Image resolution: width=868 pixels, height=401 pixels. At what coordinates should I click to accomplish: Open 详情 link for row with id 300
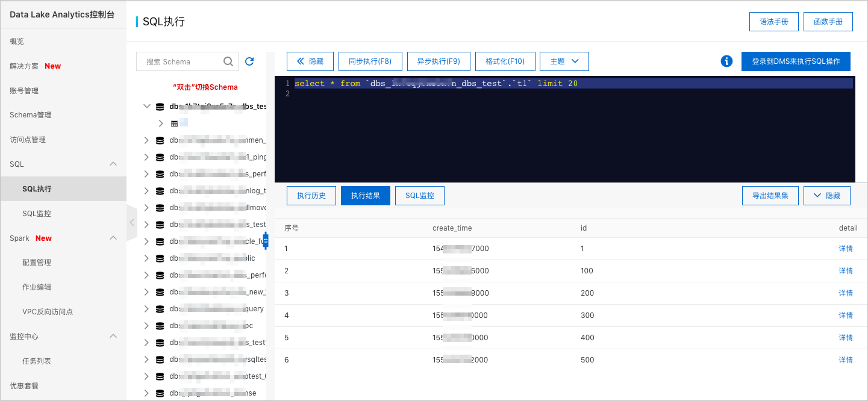click(x=846, y=316)
